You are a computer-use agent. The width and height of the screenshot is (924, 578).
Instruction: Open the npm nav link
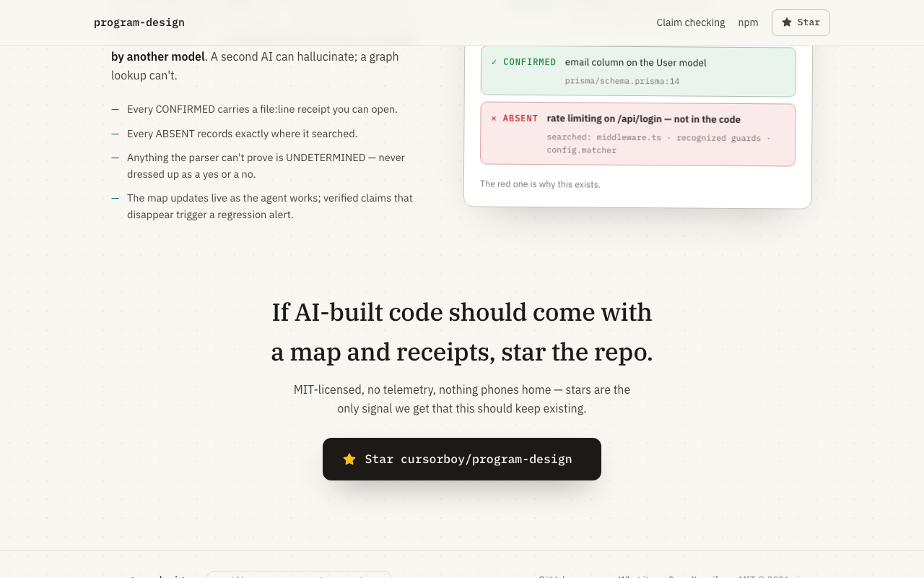(x=748, y=22)
